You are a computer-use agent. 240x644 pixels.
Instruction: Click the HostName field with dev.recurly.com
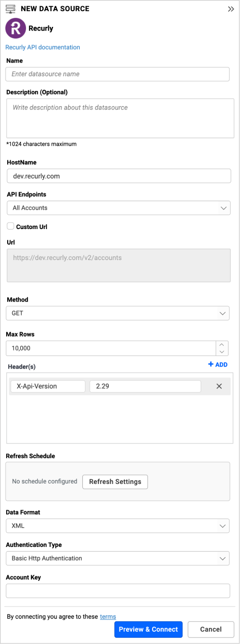tap(119, 176)
